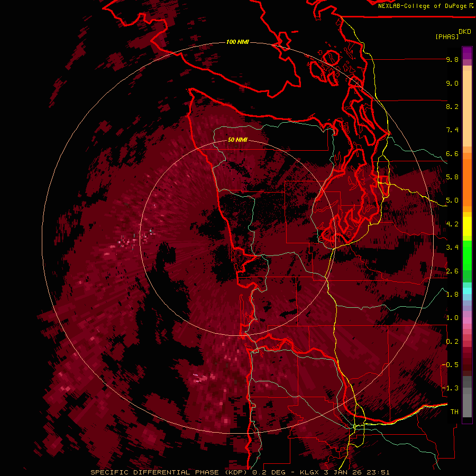Image resolution: width=476 pixels, height=476 pixels.
Task: Click the 5.8 scale value
Action: (x=452, y=177)
